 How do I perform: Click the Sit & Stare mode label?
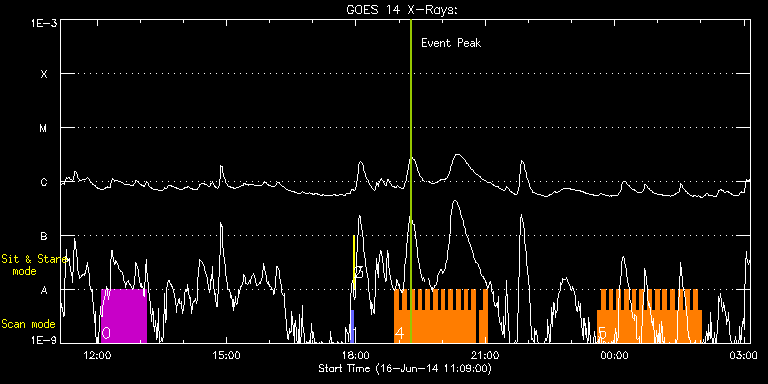tap(34, 265)
